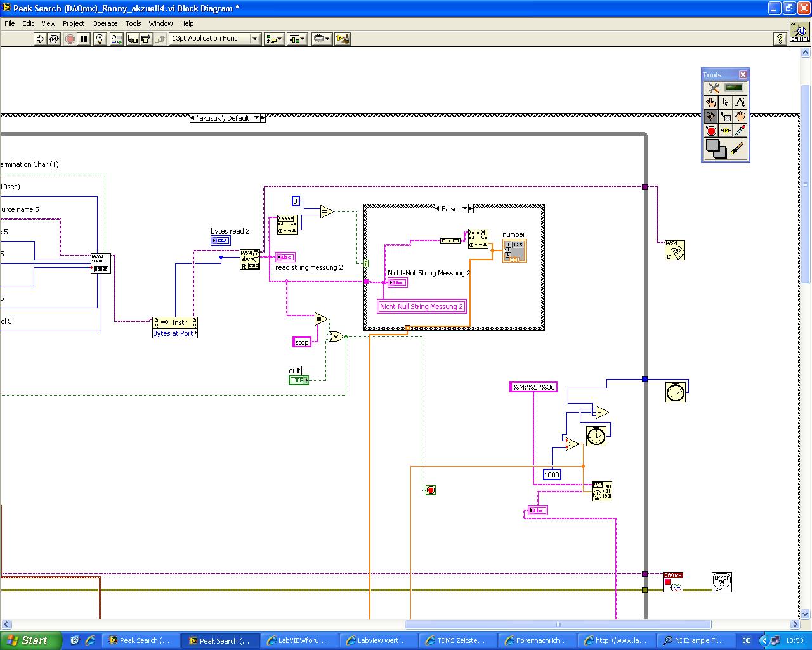Toggle Automatic Tool Selection in Tools palette
The image size is (812, 650).
point(713,88)
